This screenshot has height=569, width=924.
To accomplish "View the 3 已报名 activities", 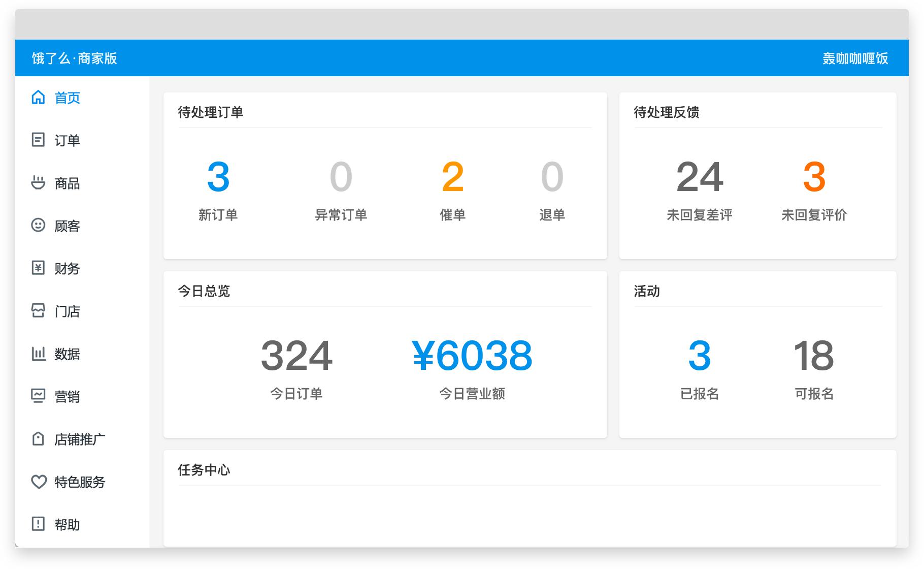I will (x=700, y=369).
